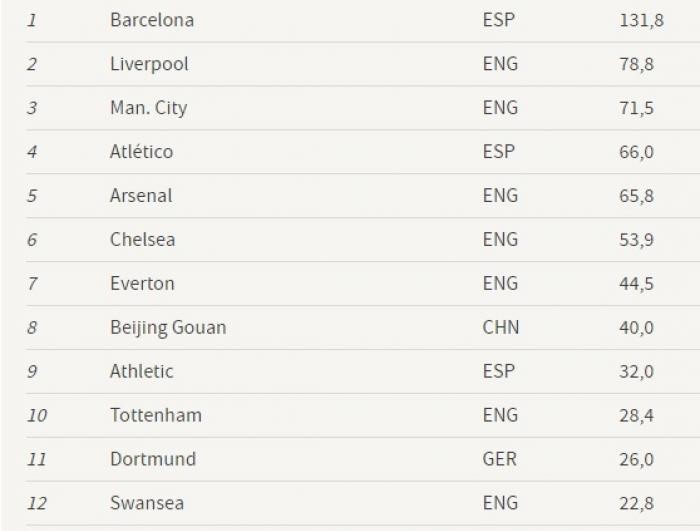Image resolution: width=700 pixels, height=531 pixels.
Task: Click the Barcelona team name
Action: tap(152, 20)
